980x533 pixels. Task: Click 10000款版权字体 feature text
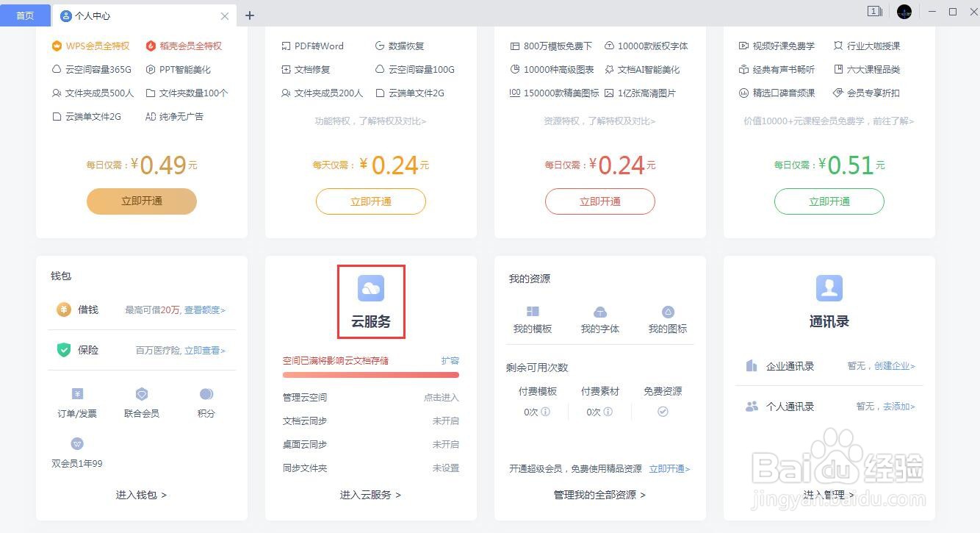coord(653,46)
